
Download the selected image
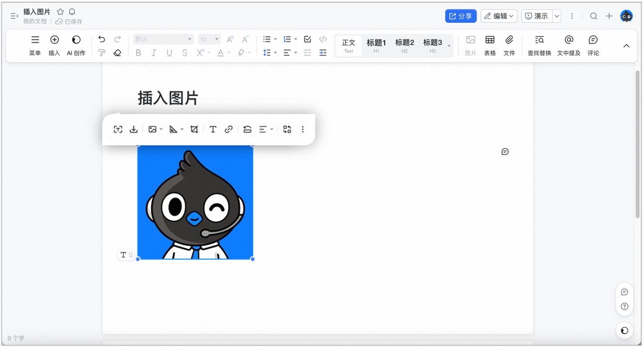coord(133,129)
